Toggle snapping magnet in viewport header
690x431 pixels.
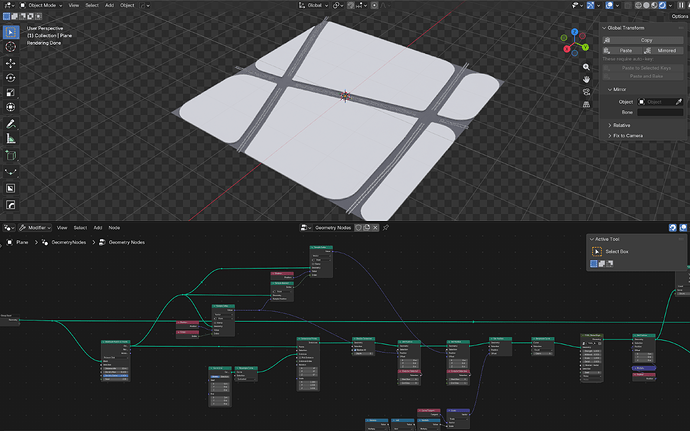tap(351, 5)
